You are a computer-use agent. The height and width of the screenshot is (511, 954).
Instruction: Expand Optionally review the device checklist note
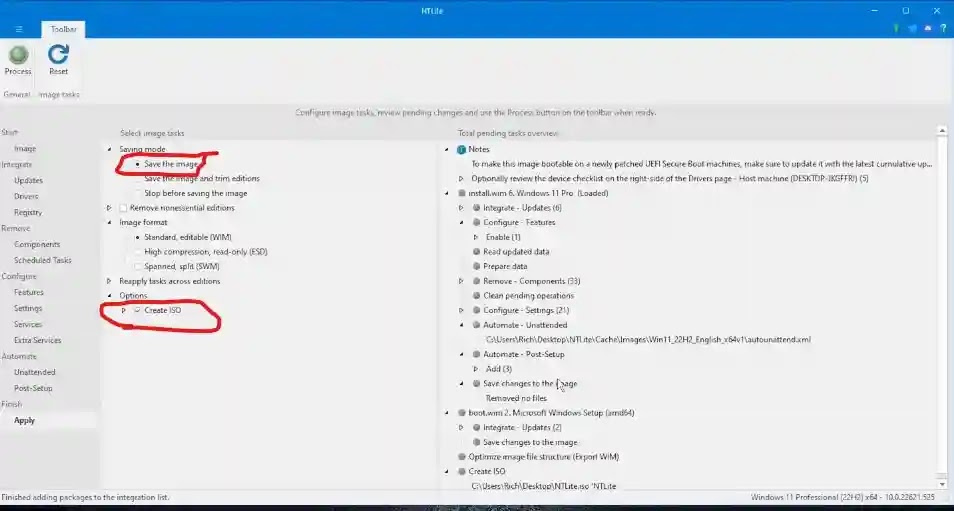[461, 179]
